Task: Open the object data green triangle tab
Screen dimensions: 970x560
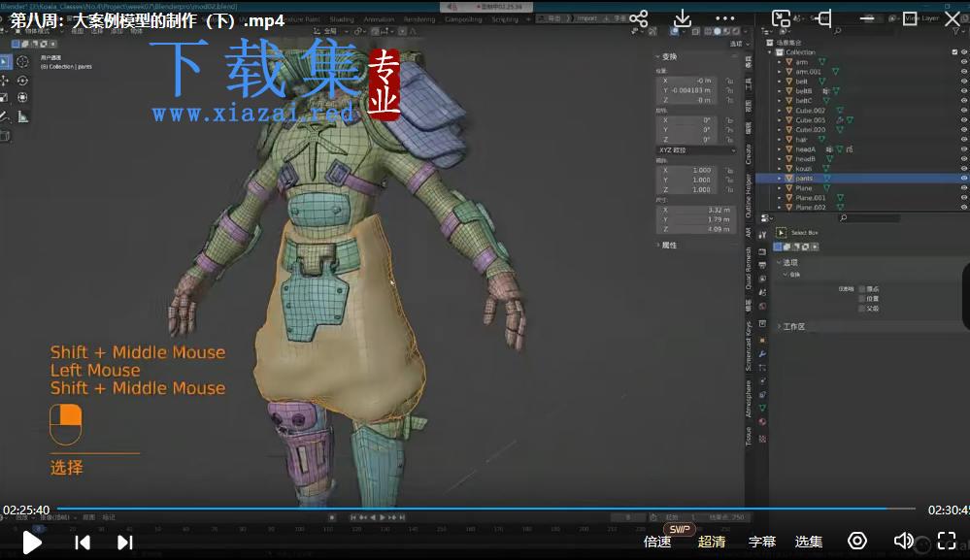Action: point(762,408)
